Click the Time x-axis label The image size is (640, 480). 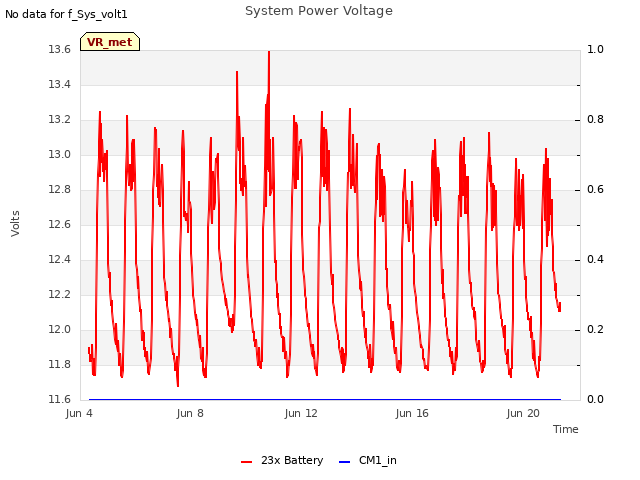pyautogui.click(x=566, y=429)
